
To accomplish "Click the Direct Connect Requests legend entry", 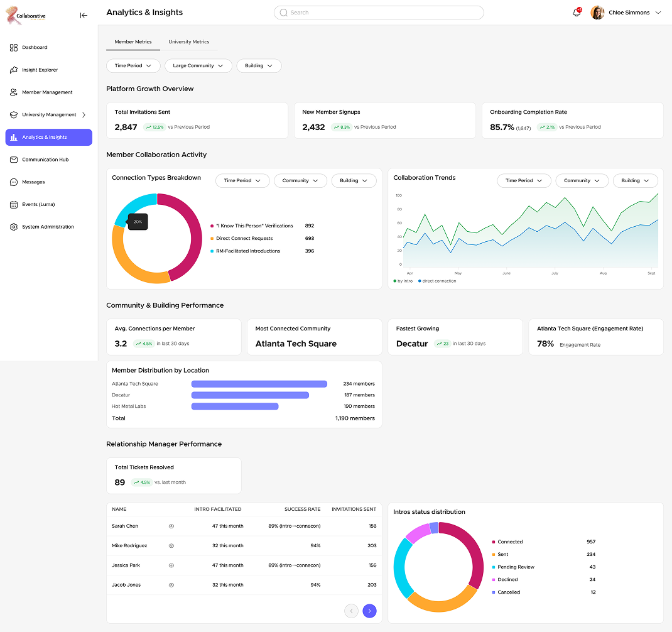I will [x=241, y=238].
